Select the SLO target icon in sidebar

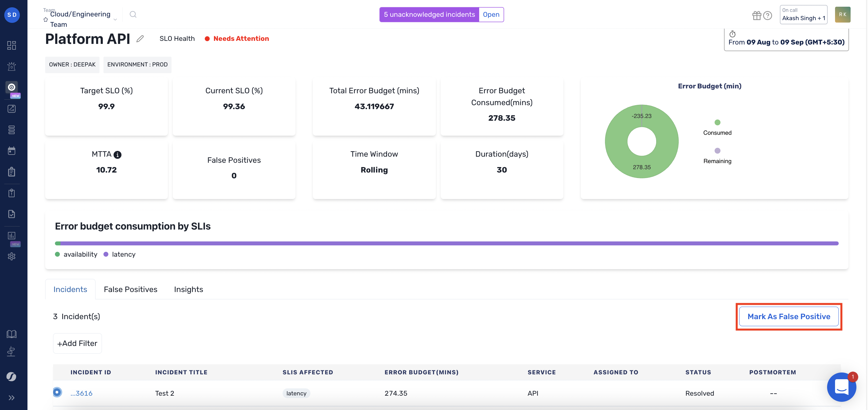pos(12,87)
